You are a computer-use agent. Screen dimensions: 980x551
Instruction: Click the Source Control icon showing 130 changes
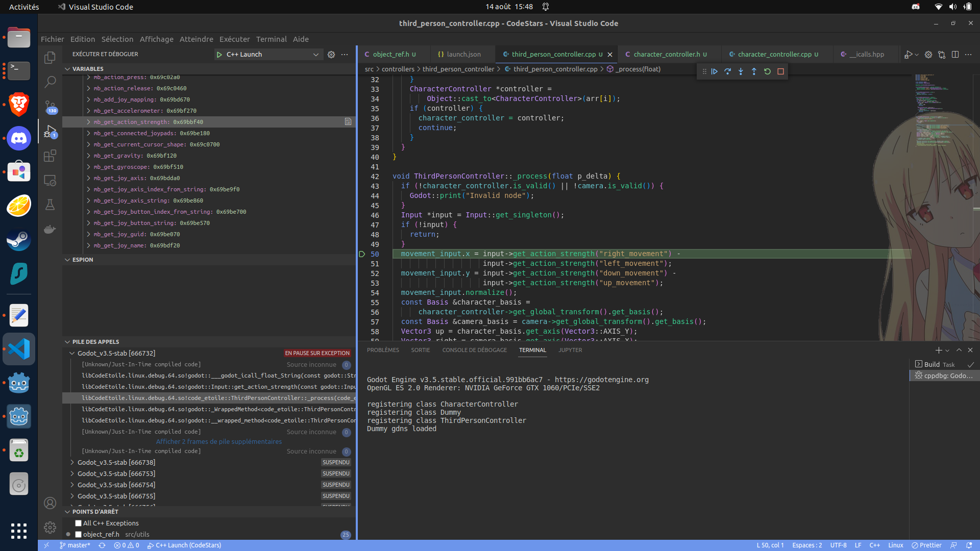(50, 106)
